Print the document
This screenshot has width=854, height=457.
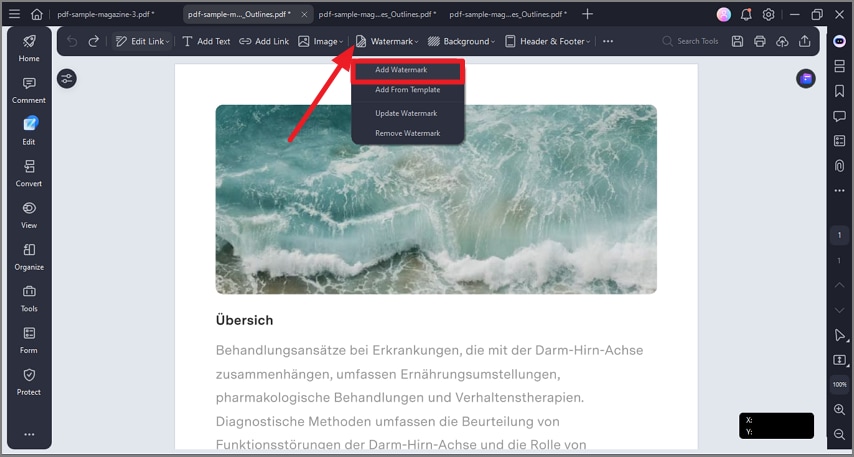tap(760, 41)
